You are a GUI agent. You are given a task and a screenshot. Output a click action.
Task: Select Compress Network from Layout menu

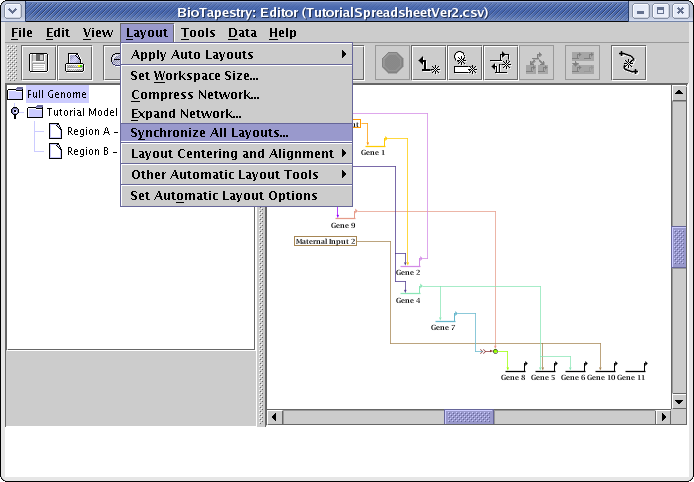(x=195, y=94)
